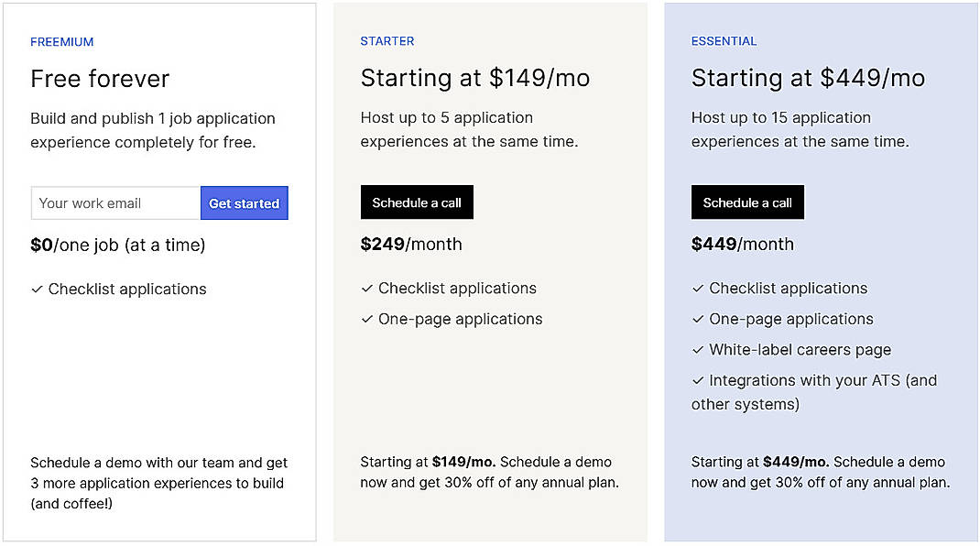This screenshot has width=980, height=546.
Task: Click the checkmark beside Checklist applications in Freemium
Action: tap(37, 289)
